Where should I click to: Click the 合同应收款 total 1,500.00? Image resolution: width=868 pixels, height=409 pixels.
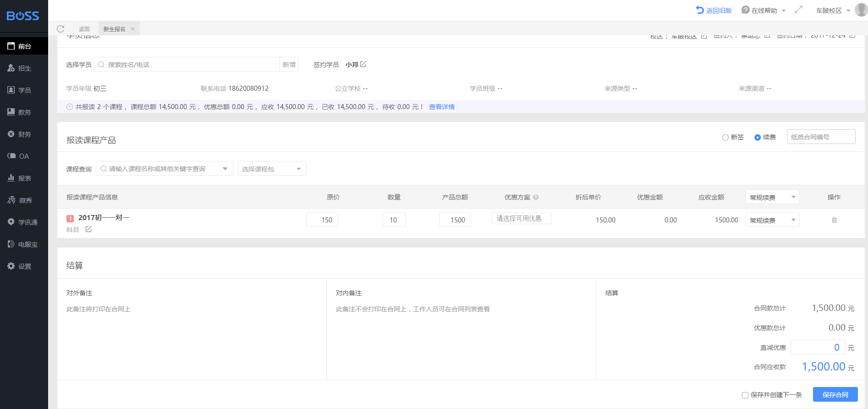click(x=824, y=367)
